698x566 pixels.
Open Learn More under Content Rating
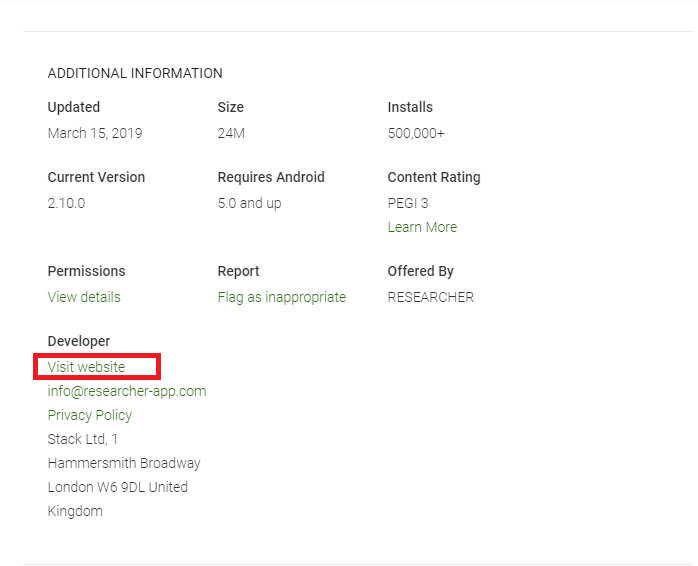point(422,227)
